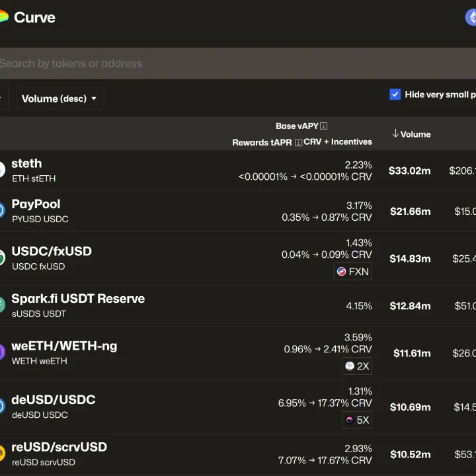Image resolution: width=476 pixels, height=476 pixels.
Task: Click the Rewards tAPR info icon
Action: click(x=298, y=142)
